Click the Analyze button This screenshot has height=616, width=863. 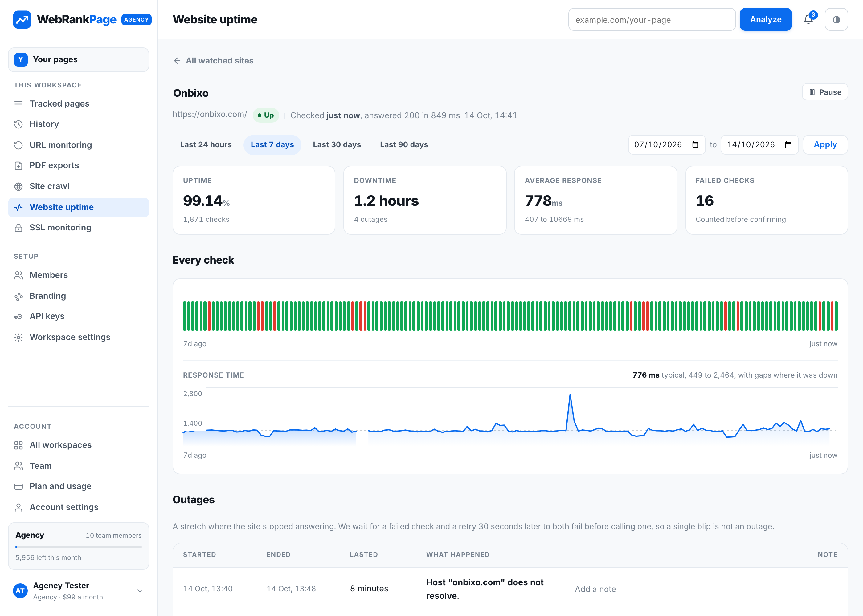pyautogui.click(x=766, y=19)
